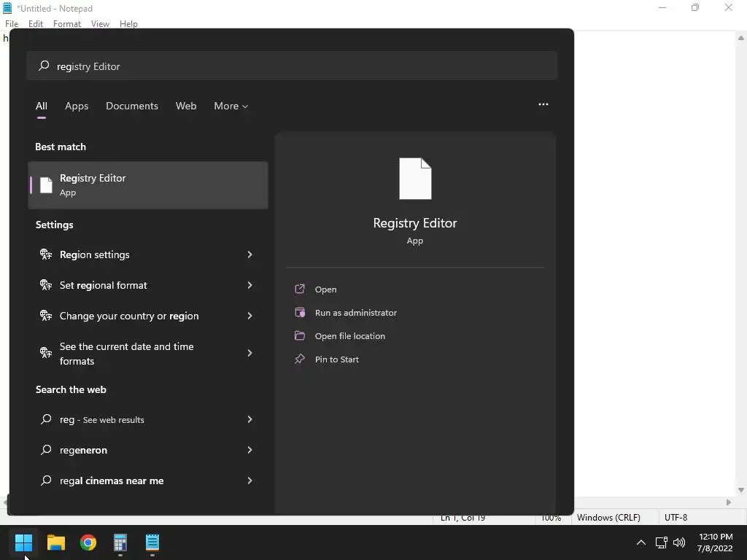This screenshot has height=560, width=747.
Task: Expand the reg web results chevron
Action: click(249, 419)
